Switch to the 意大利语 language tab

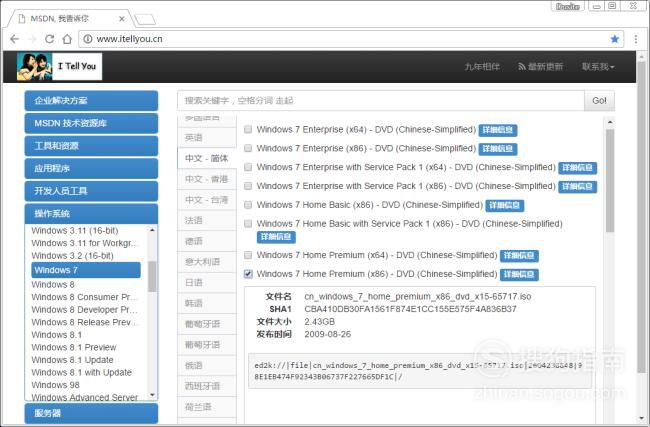point(207,262)
